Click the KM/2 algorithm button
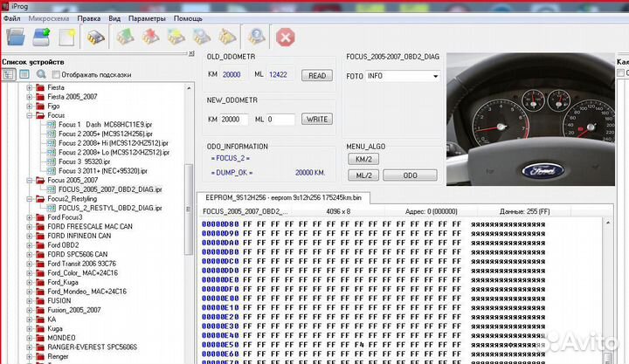 click(363, 160)
